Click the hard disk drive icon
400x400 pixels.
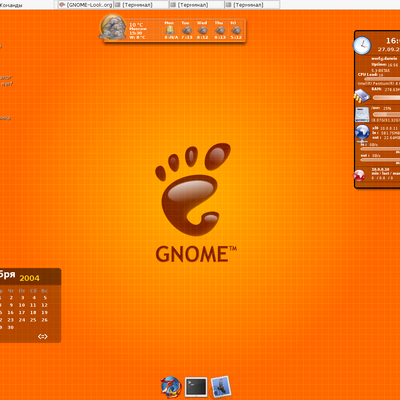click(362, 114)
